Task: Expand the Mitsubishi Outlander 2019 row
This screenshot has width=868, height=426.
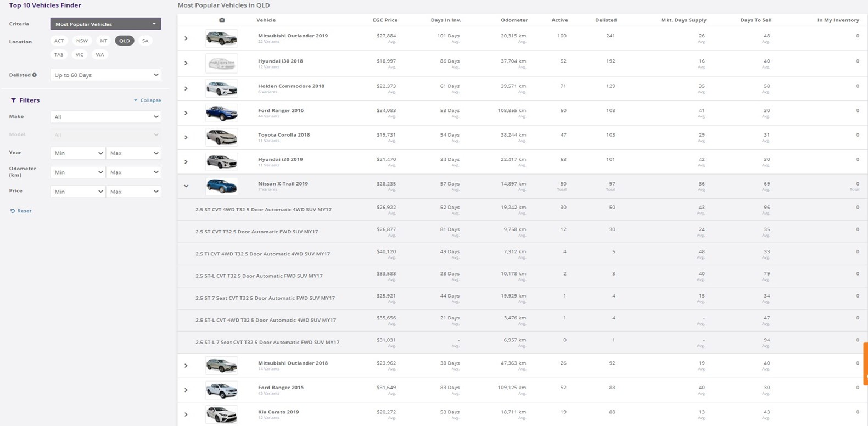Action: click(x=186, y=38)
